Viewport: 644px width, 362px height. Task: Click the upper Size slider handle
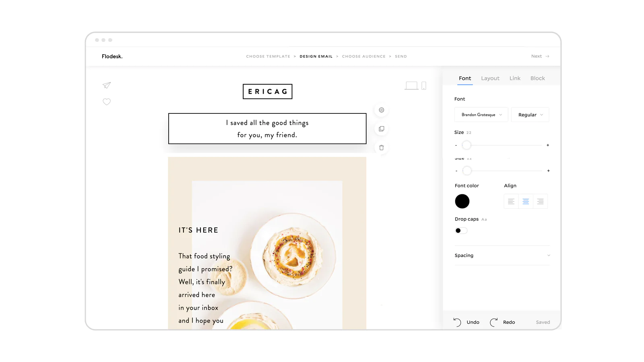click(466, 145)
